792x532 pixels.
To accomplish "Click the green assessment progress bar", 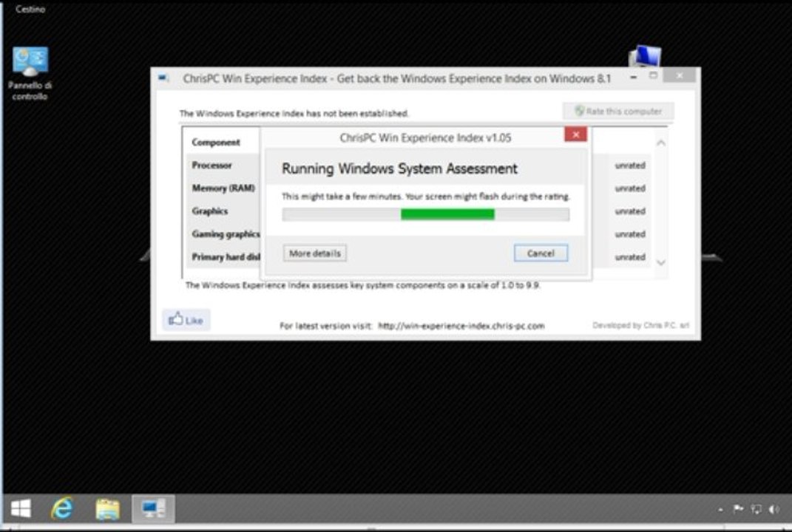I will [x=426, y=214].
